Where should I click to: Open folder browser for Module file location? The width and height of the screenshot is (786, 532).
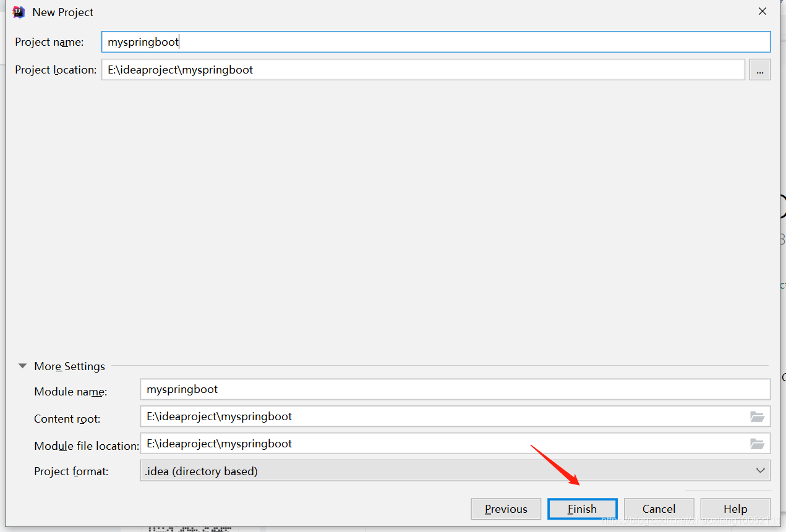pos(758,443)
